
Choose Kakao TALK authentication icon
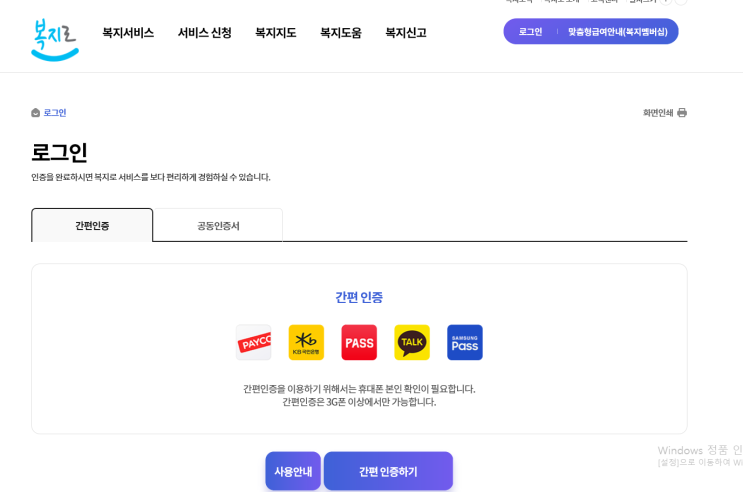point(412,342)
